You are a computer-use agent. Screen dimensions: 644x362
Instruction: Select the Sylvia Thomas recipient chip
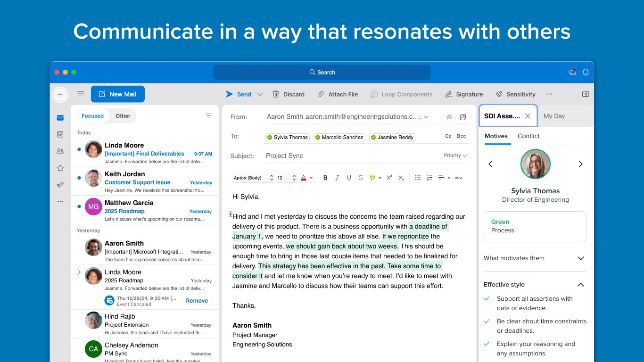[x=288, y=137]
